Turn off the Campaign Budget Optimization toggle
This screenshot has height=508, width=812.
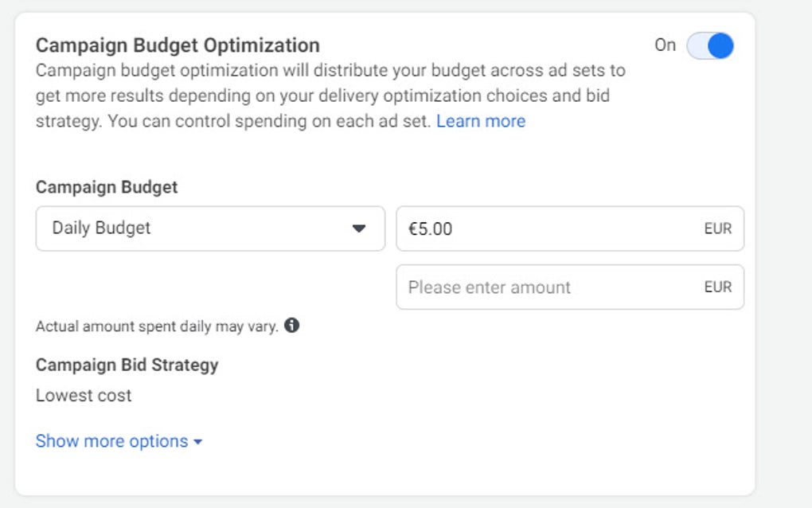pyautogui.click(x=710, y=45)
